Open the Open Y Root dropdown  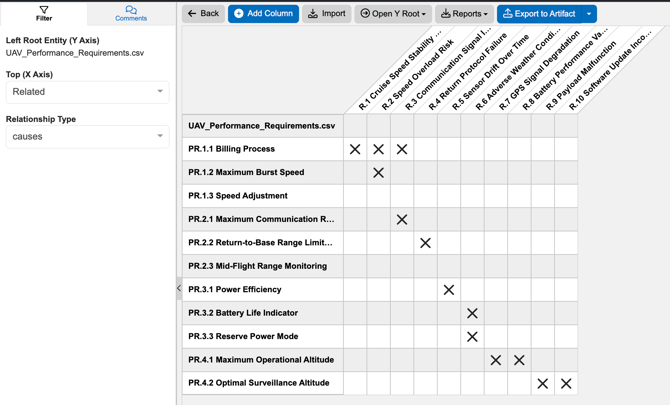coord(393,14)
